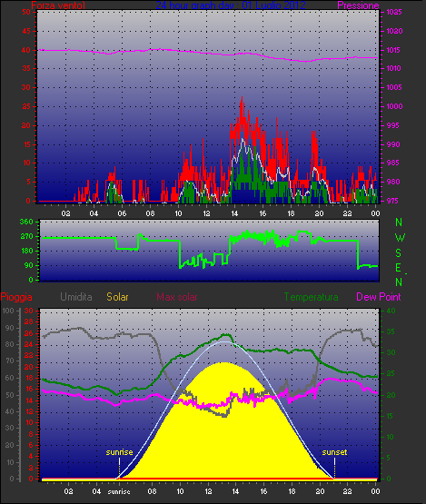426x504 pixels.
Task: Select the green "Temperatura" legend label
Action: click(312, 297)
